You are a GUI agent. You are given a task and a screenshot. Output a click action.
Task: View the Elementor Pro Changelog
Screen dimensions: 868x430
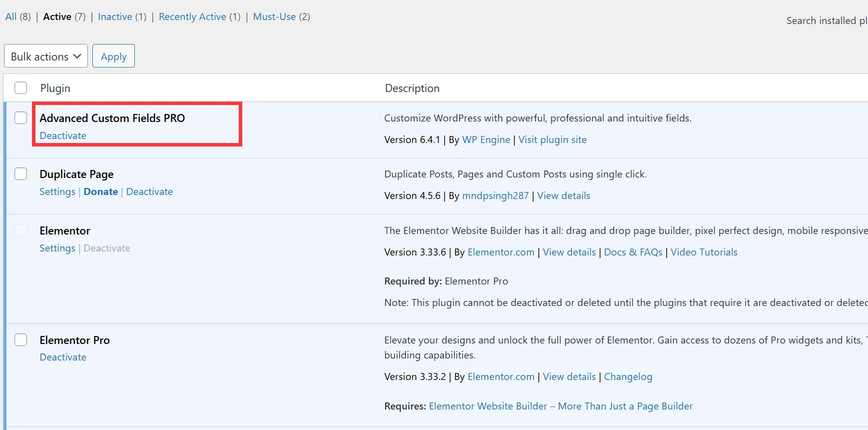628,376
